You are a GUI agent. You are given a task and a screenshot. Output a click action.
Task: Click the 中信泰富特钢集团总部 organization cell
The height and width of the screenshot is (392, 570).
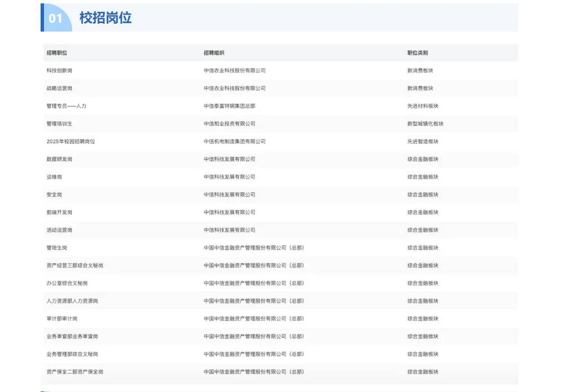tap(229, 106)
